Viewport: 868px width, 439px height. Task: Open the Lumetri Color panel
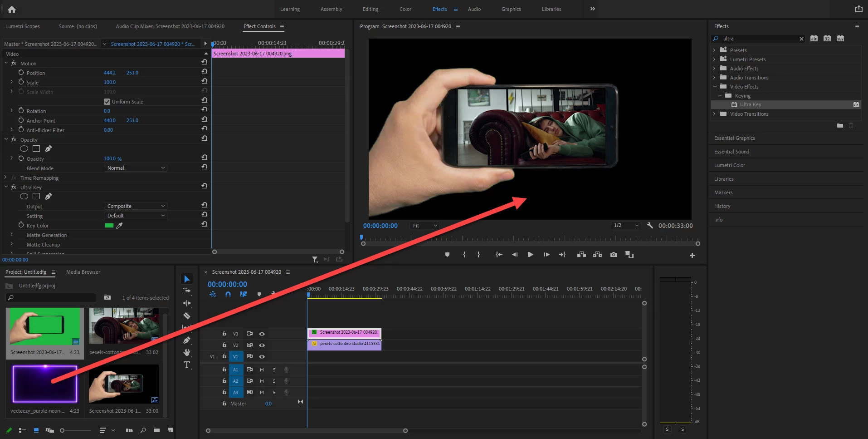730,165
